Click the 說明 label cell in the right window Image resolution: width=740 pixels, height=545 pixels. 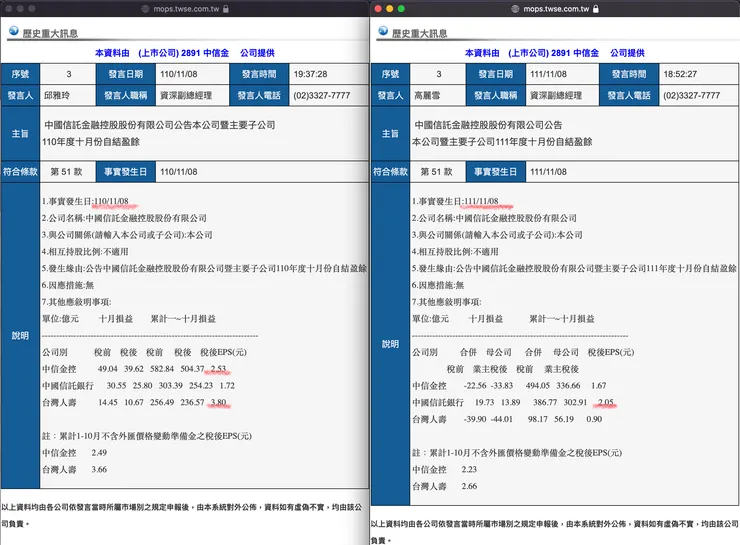[x=390, y=344]
